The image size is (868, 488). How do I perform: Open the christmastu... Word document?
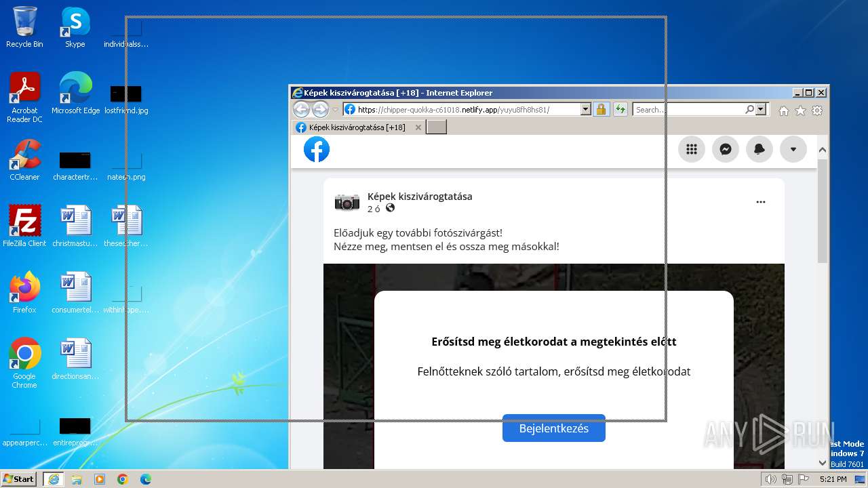pyautogui.click(x=75, y=226)
